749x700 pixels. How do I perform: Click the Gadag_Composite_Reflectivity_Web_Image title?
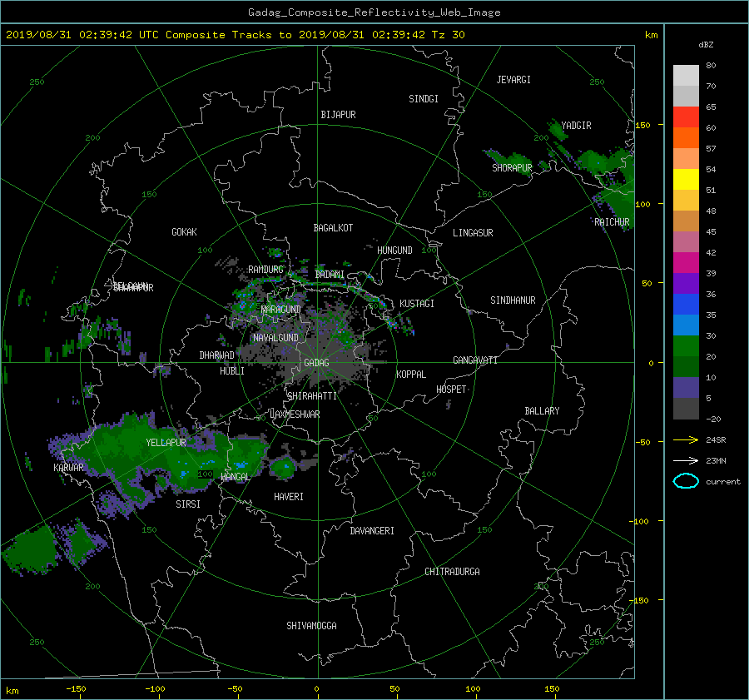coord(374,12)
